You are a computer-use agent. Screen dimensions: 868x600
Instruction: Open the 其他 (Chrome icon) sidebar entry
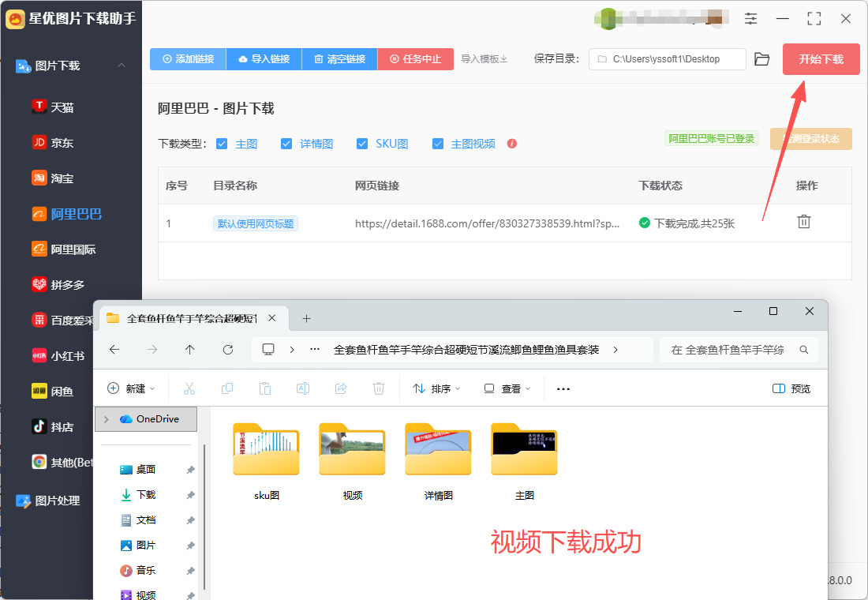[x=62, y=462]
